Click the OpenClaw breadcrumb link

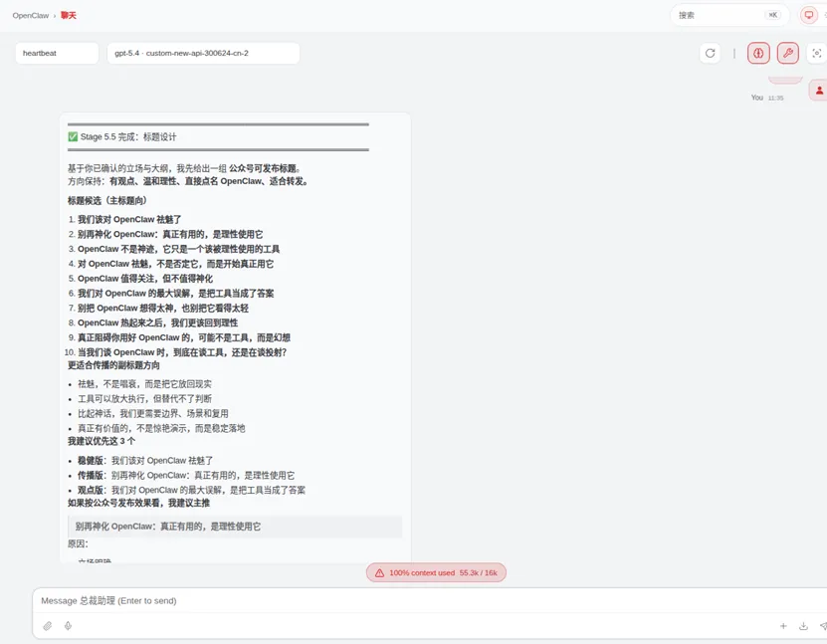click(x=31, y=15)
